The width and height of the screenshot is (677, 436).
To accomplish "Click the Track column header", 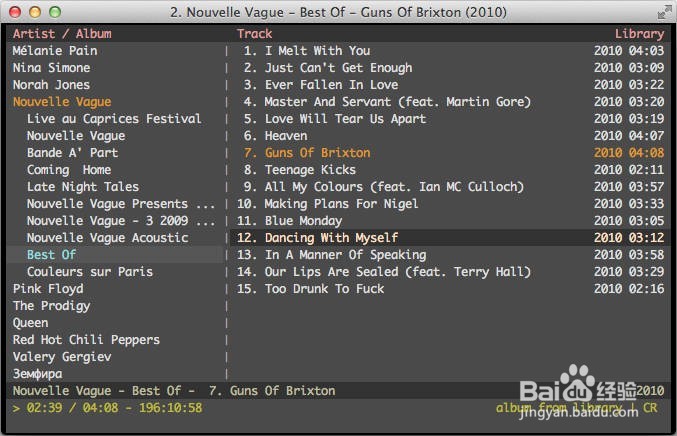I will pos(254,34).
